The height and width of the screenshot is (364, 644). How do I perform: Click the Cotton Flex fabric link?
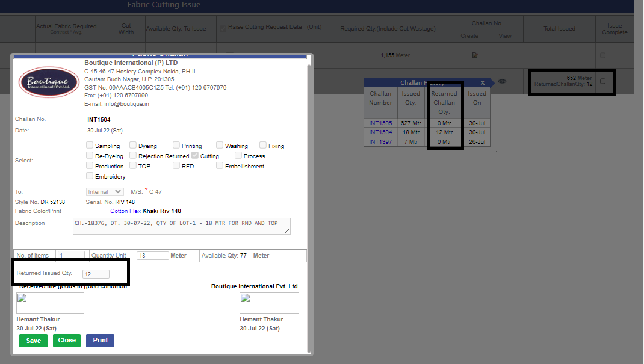(125, 211)
